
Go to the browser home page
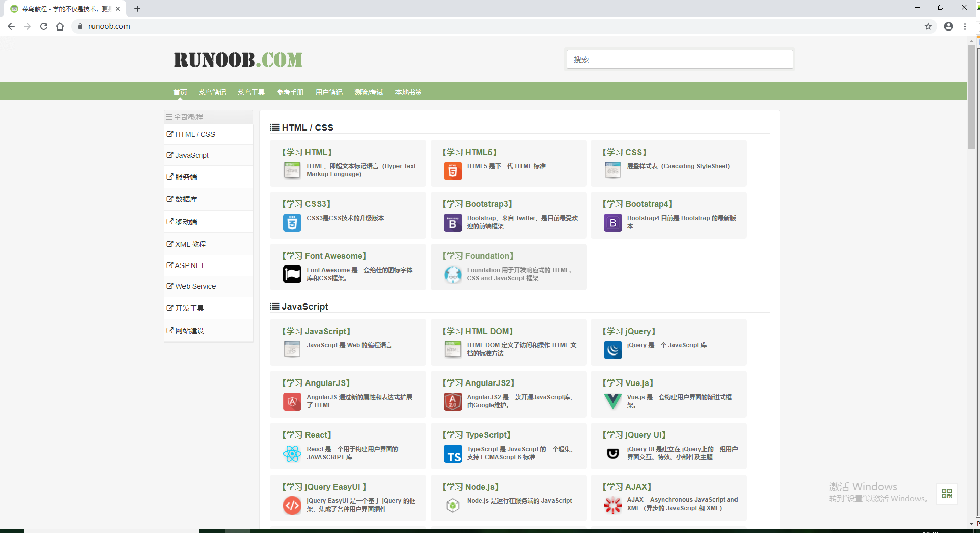coord(60,26)
